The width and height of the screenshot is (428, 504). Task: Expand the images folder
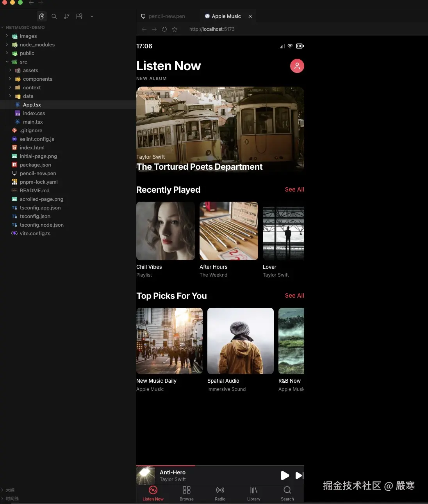[x=68, y=36]
